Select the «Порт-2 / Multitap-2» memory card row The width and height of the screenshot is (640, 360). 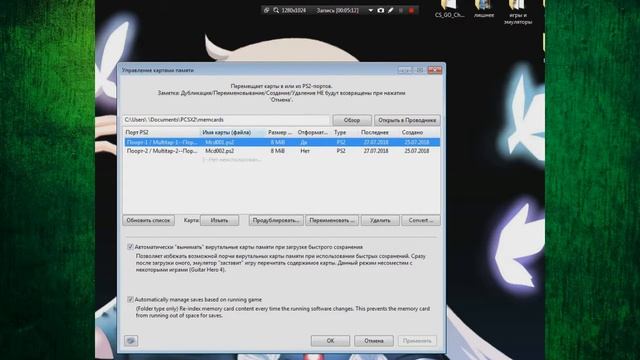point(282,151)
